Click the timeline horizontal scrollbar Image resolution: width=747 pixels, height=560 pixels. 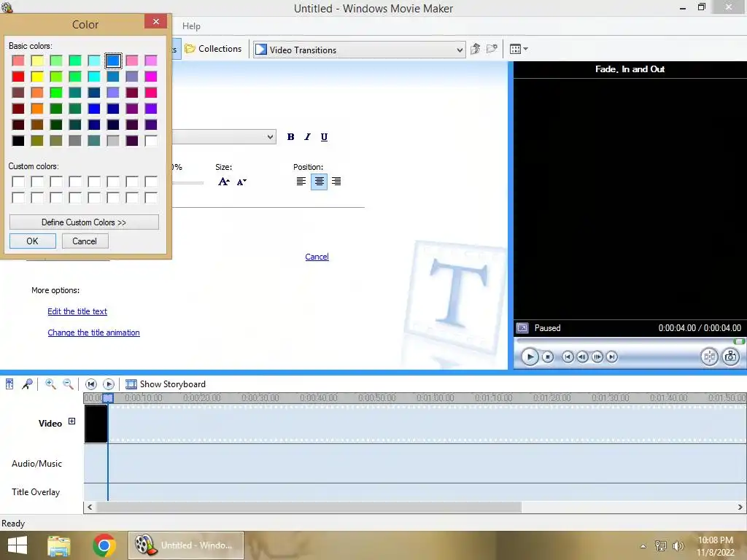tap(309, 507)
